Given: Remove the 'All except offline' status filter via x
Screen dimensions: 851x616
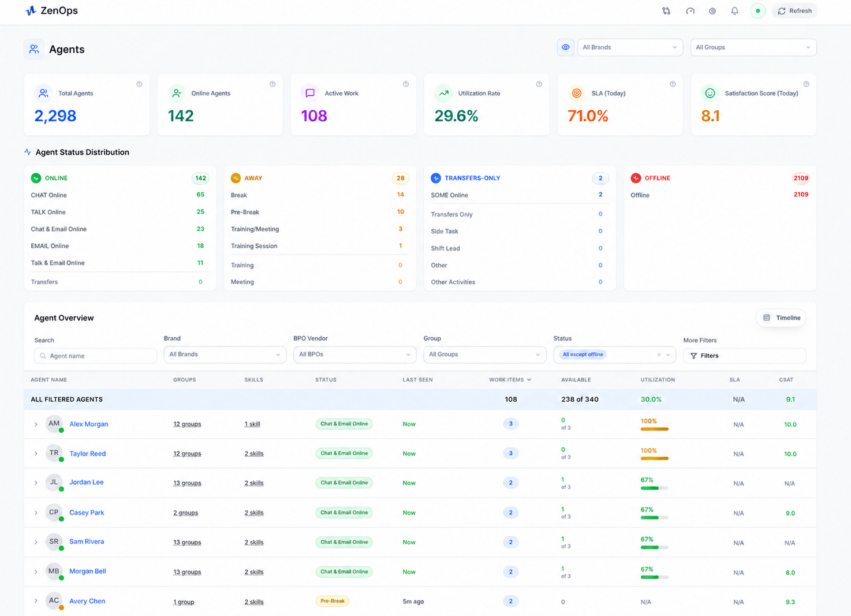Looking at the screenshot, I should click(x=659, y=355).
